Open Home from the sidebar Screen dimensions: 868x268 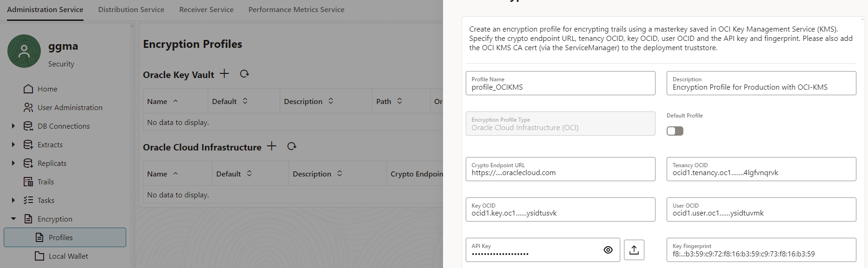point(47,89)
